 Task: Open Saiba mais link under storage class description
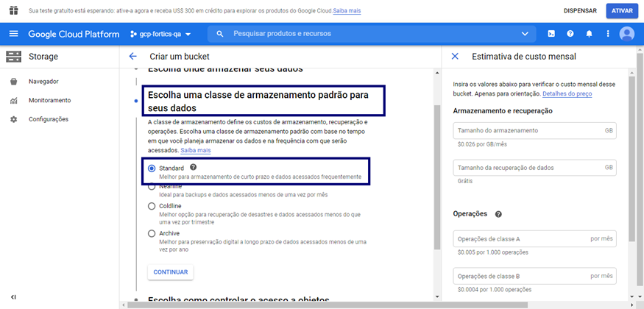(x=196, y=151)
